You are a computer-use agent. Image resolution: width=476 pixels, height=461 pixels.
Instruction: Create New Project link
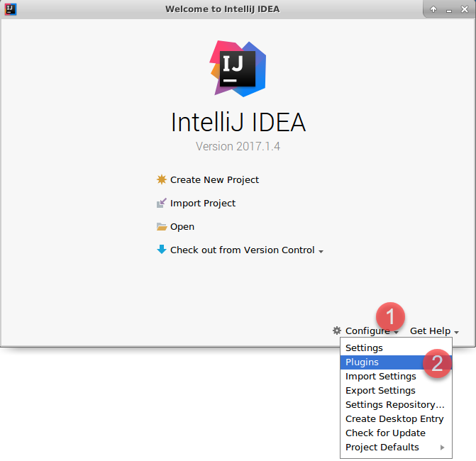point(214,179)
